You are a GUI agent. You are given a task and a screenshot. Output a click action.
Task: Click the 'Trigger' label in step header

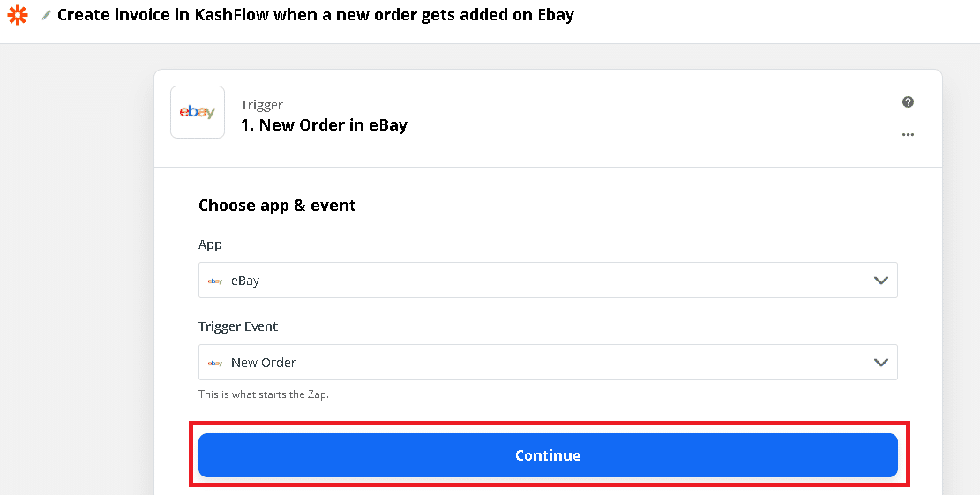tap(261, 105)
